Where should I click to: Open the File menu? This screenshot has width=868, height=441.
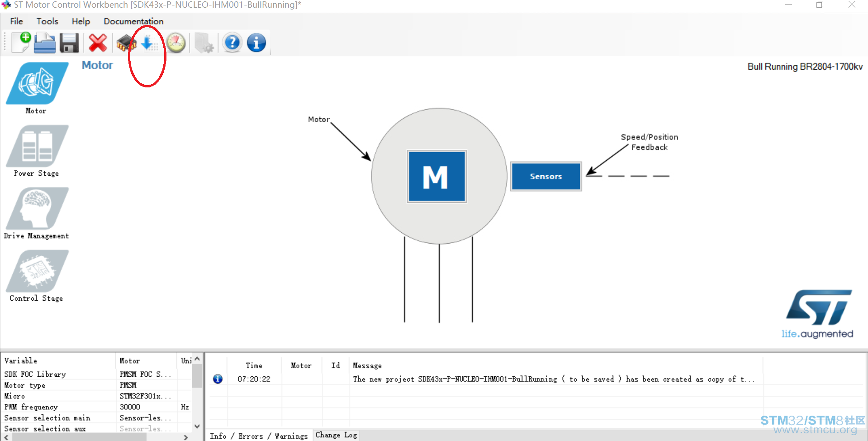[x=16, y=21]
